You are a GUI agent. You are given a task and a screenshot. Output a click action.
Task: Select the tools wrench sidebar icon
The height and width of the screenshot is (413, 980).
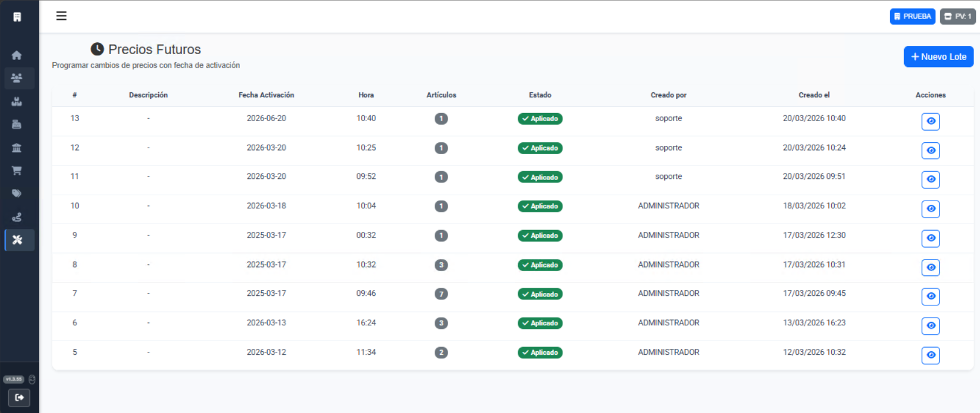pos(17,240)
